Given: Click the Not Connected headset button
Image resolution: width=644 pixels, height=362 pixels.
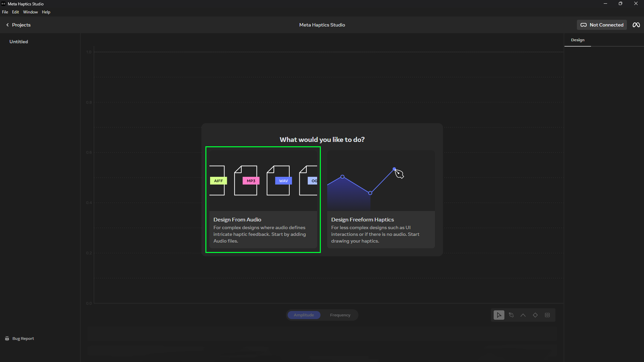Looking at the screenshot, I should coord(602,25).
